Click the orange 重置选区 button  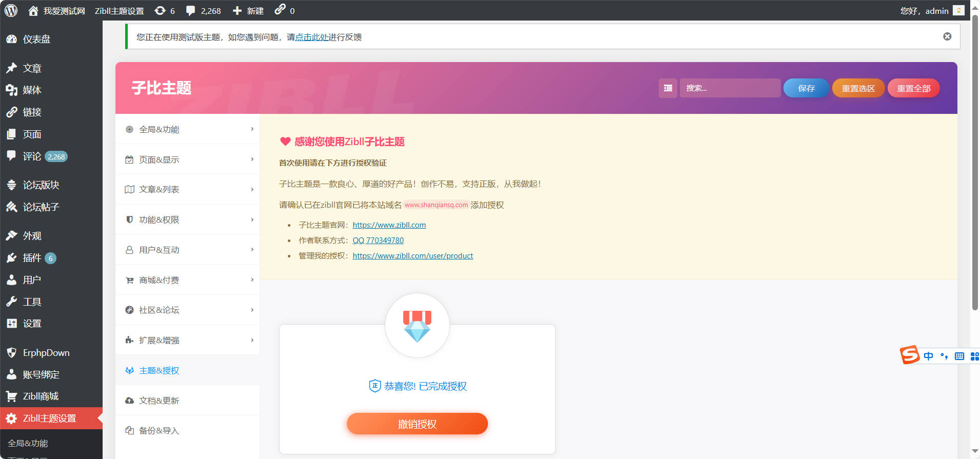(858, 88)
